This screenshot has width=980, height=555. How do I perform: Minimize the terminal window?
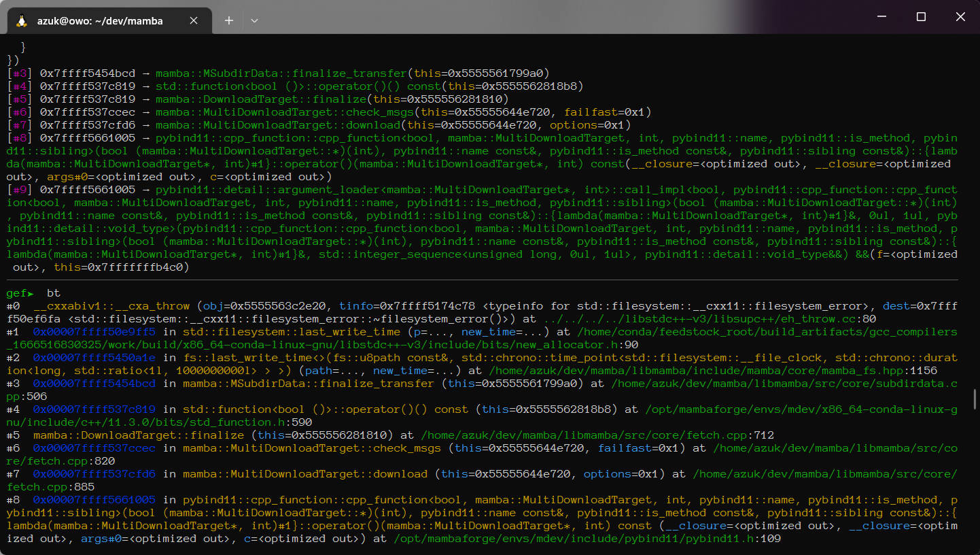coord(882,17)
